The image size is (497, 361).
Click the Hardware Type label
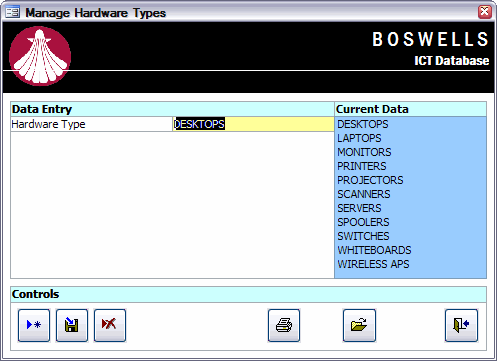point(48,124)
